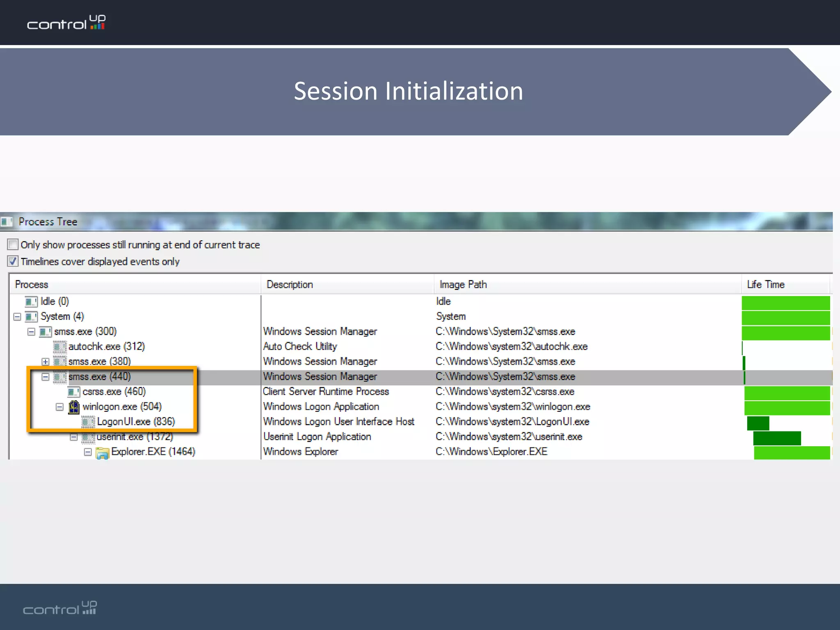Click the ControlUp logo in the footer
The image size is (840, 630).
(60, 608)
